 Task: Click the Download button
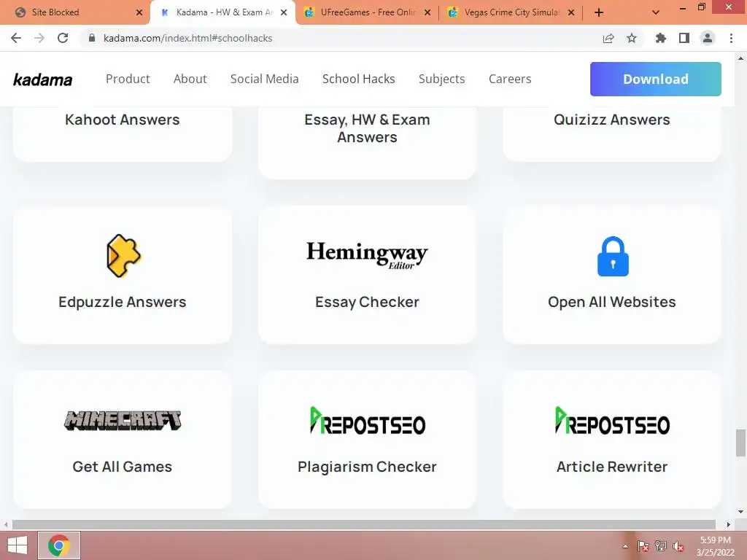pos(656,79)
